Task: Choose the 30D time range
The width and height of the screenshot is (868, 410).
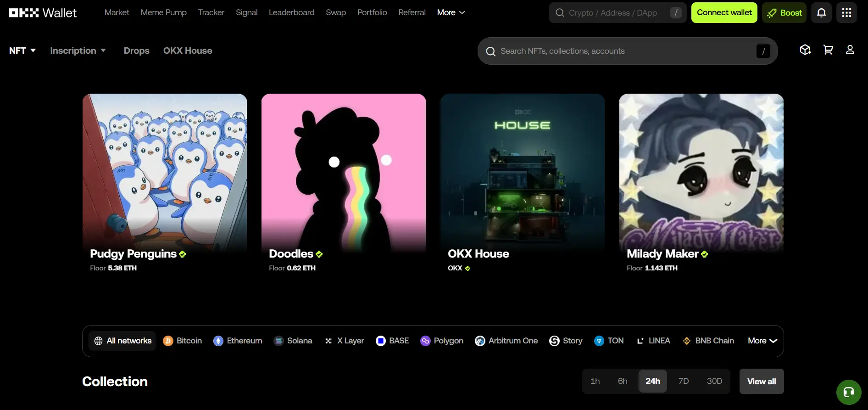Action: tap(714, 381)
